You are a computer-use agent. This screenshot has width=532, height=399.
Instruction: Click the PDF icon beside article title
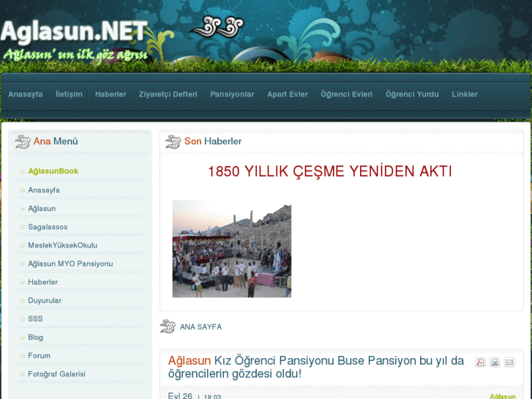tap(480, 362)
